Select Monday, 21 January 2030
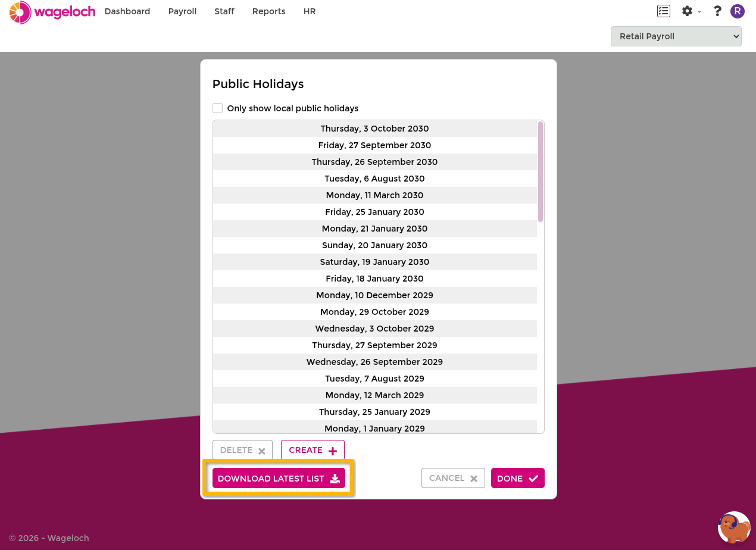The image size is (756, 550). pyautogui.click(x=375, y=229)
